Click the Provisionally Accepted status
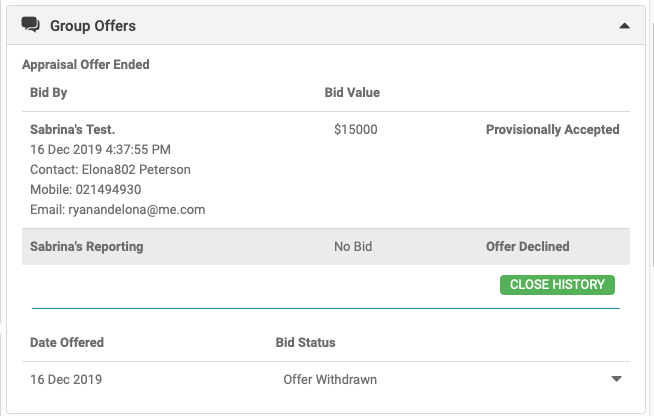The image size is (654, 416). 552,129
